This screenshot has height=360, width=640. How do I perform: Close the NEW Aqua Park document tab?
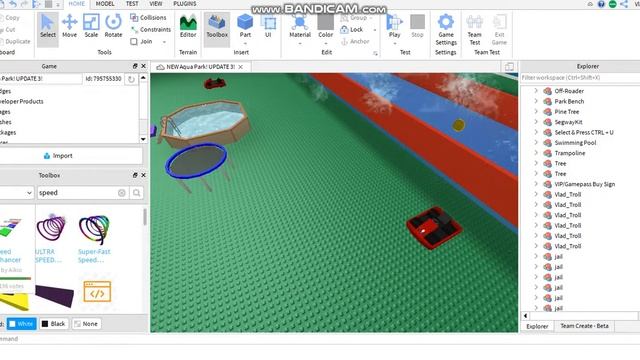(241, 67)
